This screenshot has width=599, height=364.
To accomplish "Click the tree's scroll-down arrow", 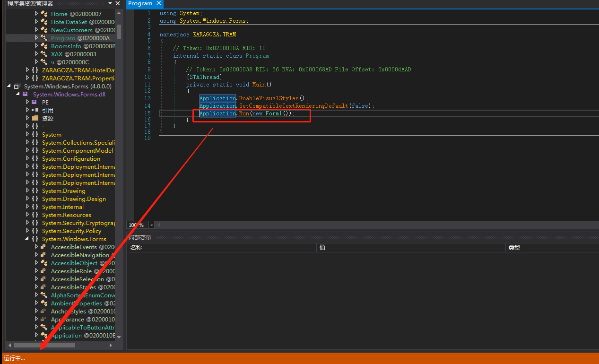I will click(x=119, y=337).
